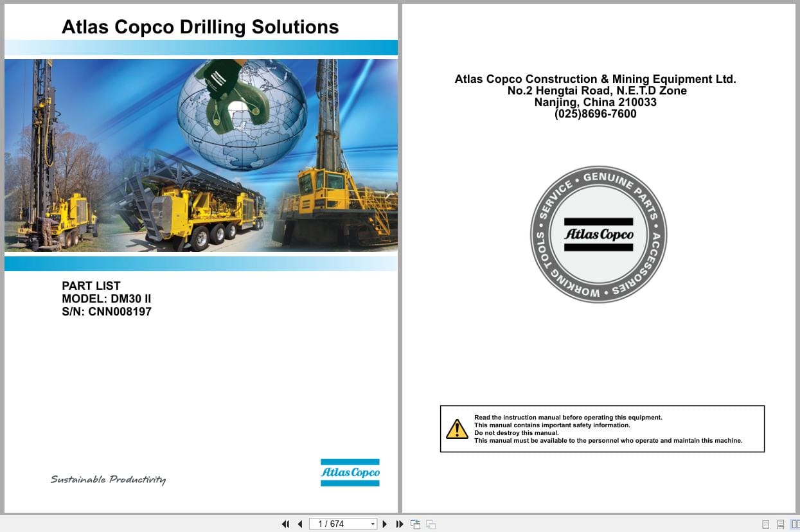Click 'This manual must be available to the personnel' line
The height and width of the screenshot is (532, 800).
click(x=609, y=441)
